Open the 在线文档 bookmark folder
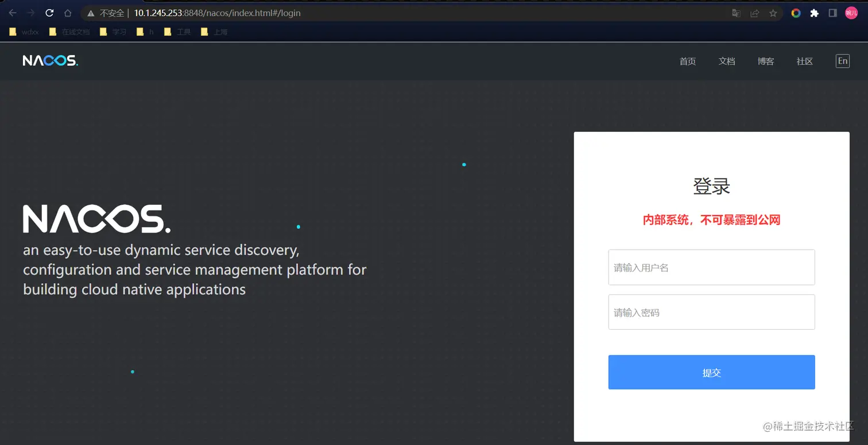 click(x=69, y=32)
